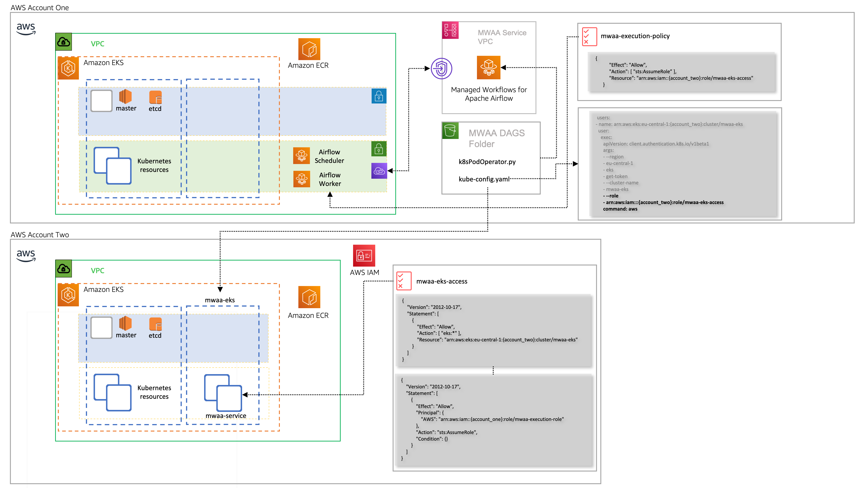Click the Airflow Scheduler icon

(302, 156)
